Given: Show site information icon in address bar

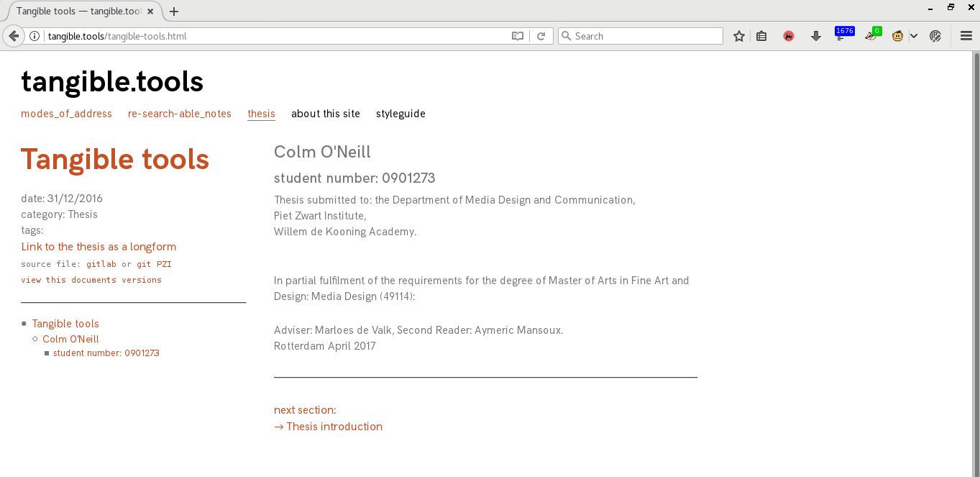Looking at the screenshot, I should point(35,36).
